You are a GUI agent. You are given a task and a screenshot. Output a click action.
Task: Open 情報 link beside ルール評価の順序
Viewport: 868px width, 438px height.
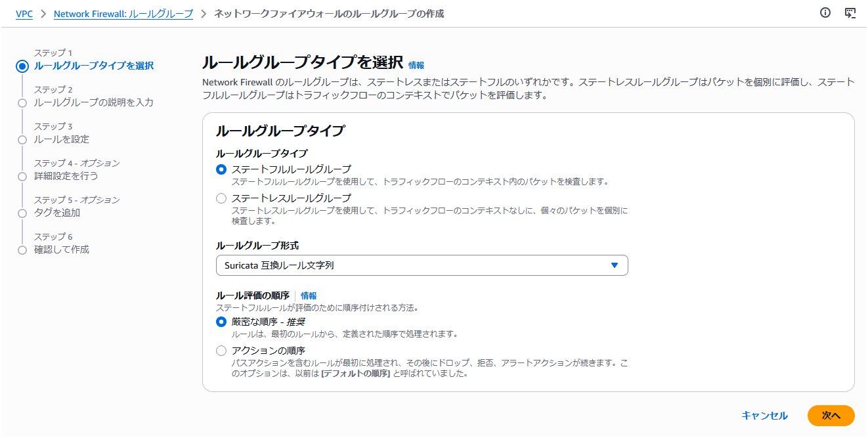pos(309,296)
